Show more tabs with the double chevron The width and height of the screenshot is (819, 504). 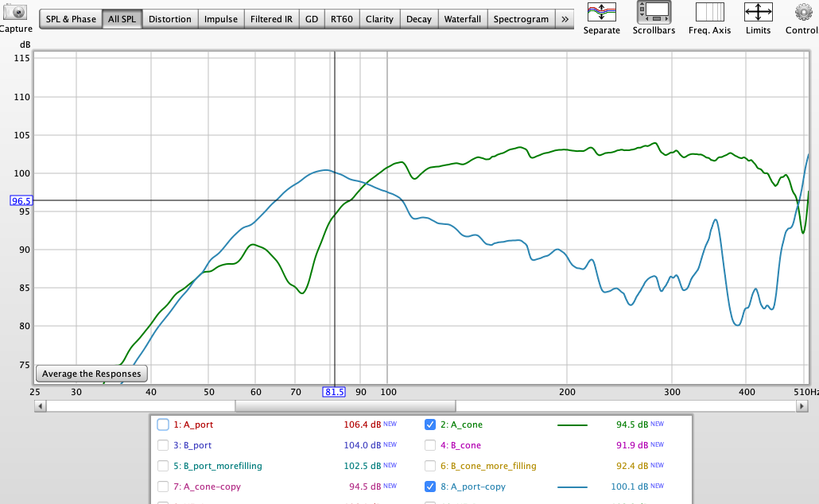pyautogui.click(x=565, y=19)
